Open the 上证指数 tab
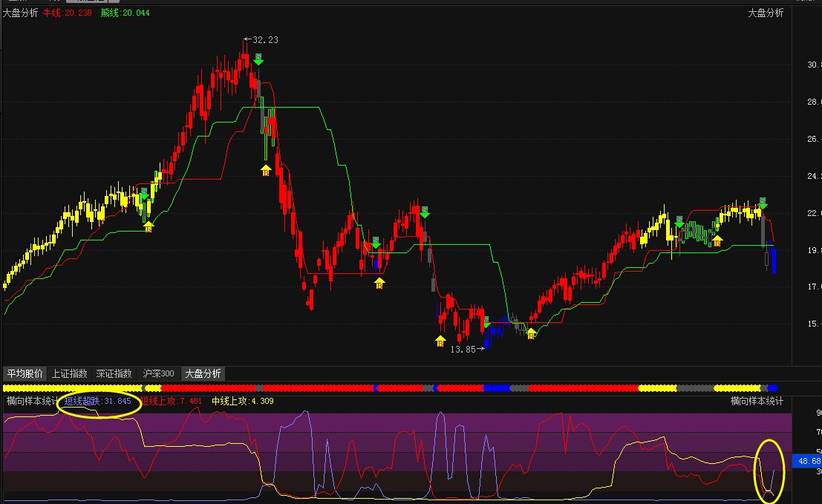822x504 pixels. click(x=70, y=373)
